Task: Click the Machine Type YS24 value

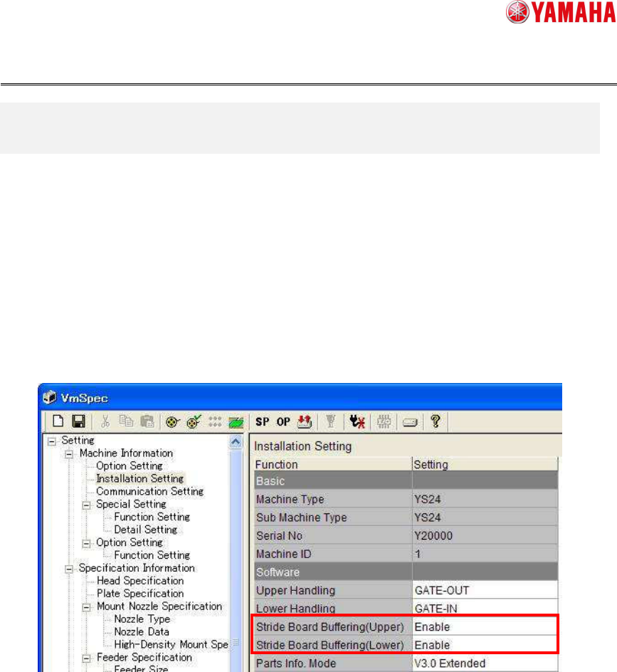Action: (485, 499)
